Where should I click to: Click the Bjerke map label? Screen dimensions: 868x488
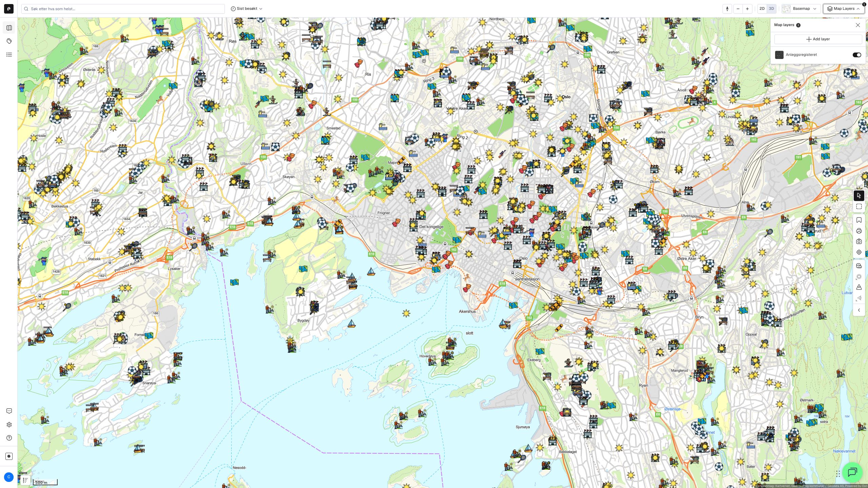point(660,133)
